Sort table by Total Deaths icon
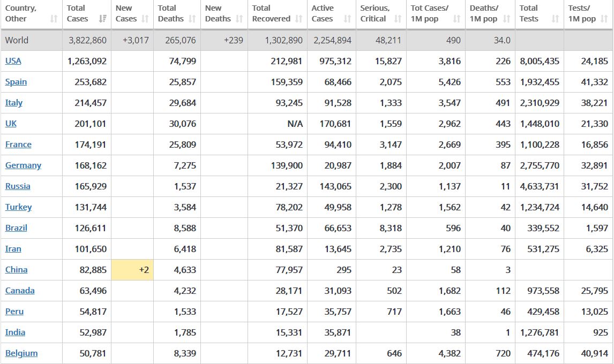The image size is (614, 364). pos(192,19)
